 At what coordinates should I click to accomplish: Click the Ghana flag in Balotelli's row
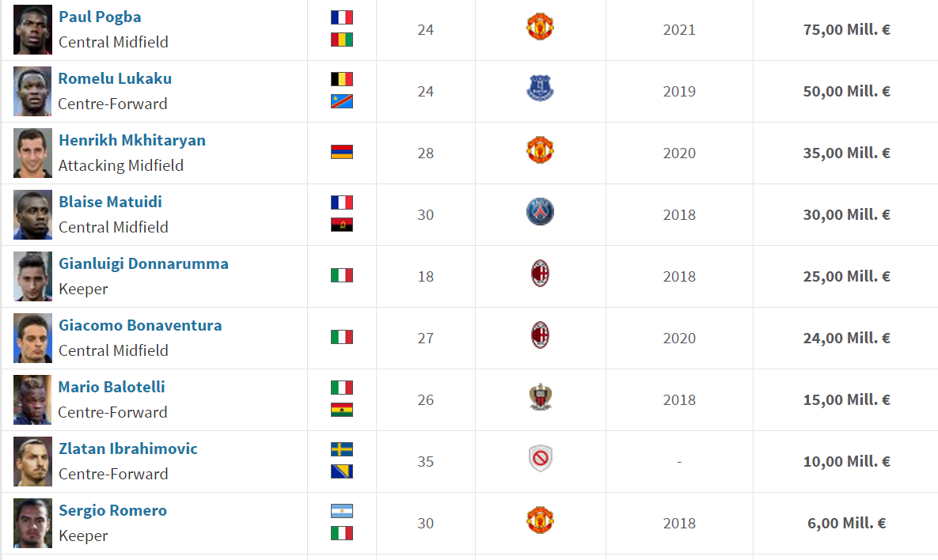click(x=342, y=410)
